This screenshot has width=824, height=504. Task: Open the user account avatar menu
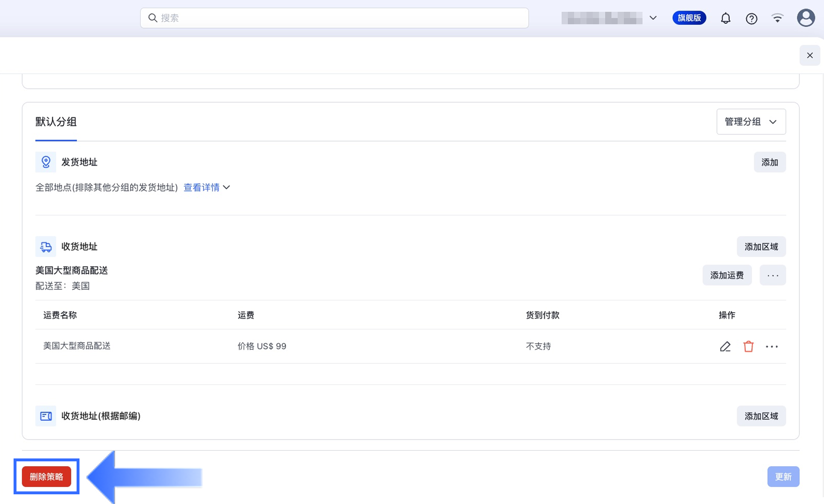tap(806, 18)
